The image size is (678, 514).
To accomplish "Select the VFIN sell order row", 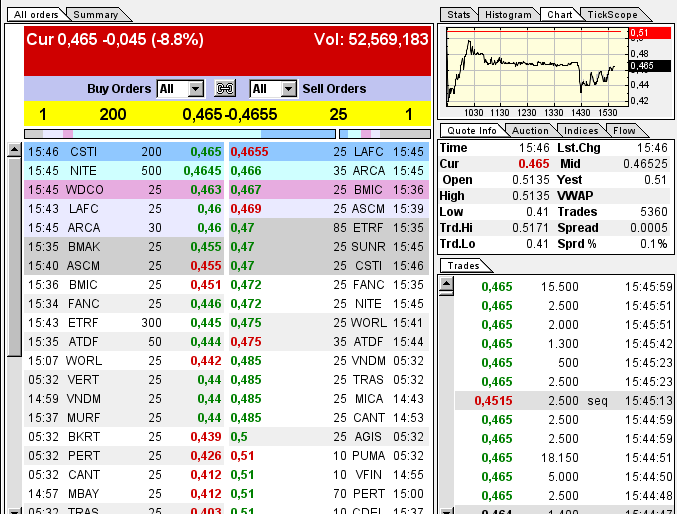I will pos(329,475).
